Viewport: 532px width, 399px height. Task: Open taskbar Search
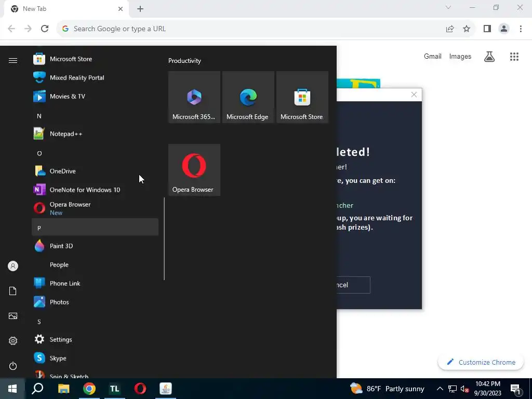[x=37, y=389]
